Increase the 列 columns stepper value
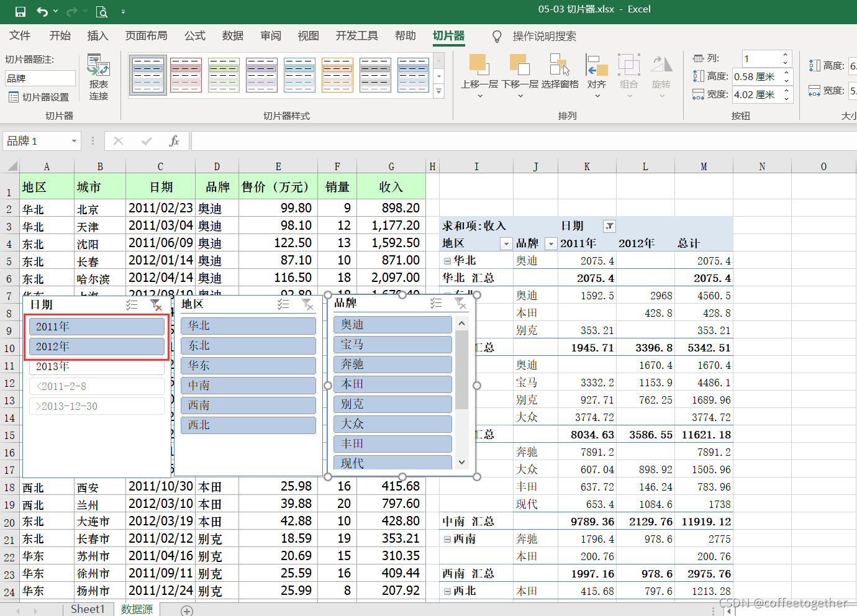857x616 pixels. point(786,55)
